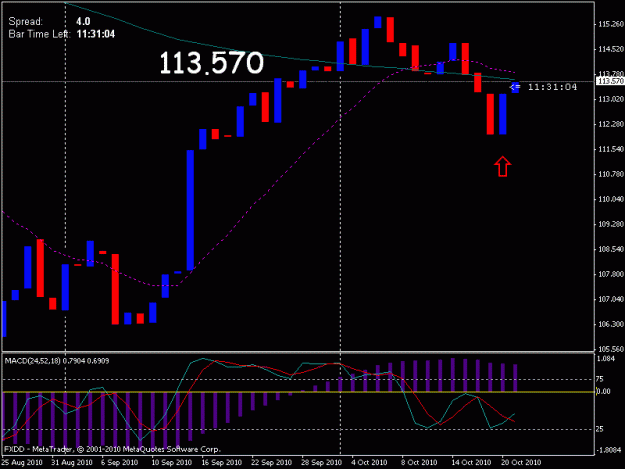Image resolution: width=625 pixels, height=469 pixels.
Task: Select the boxed 113.570 price tag on the price axis
Action: (610, 81)
